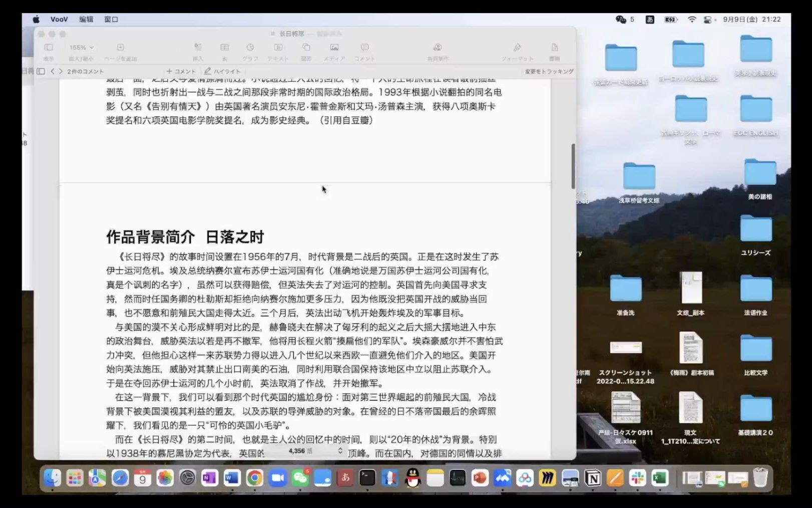Click the document vertical scrollbar thumb

click(573, 166)
